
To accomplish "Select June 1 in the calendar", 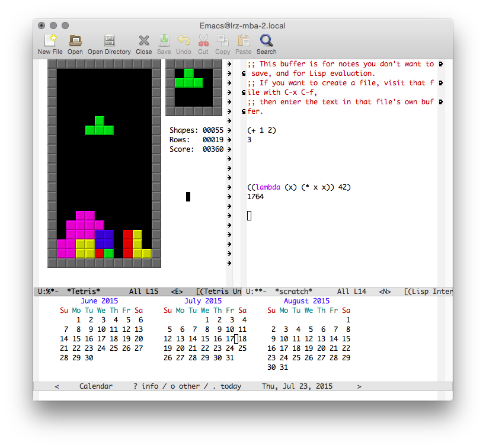I will point(79,320).
